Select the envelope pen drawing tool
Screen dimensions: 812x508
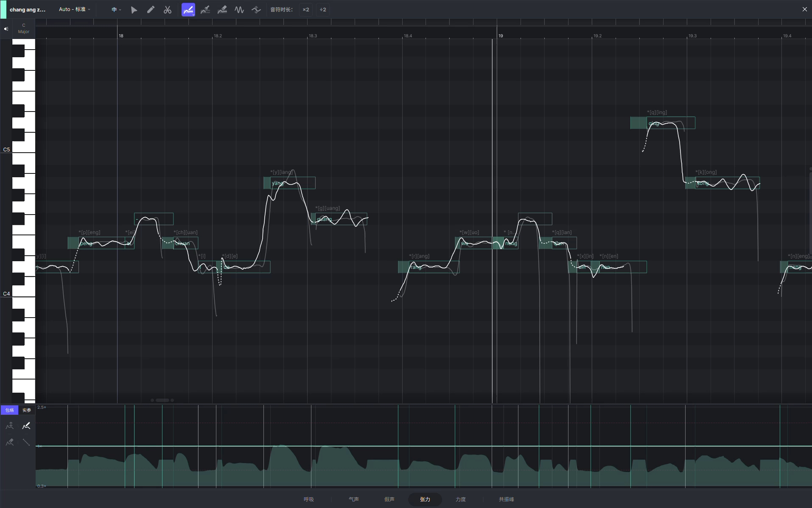[x=26, y=426]
